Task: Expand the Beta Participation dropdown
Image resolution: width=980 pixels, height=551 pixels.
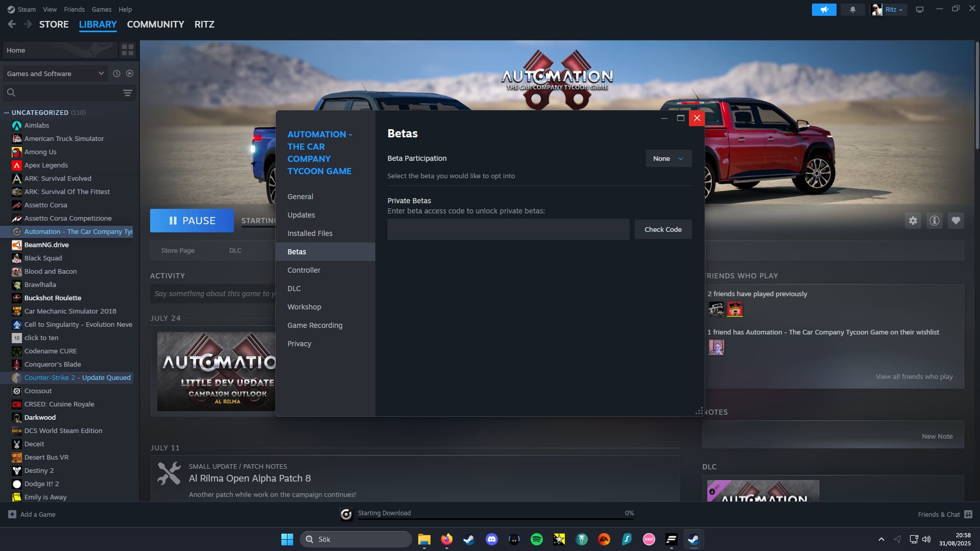Action: (668, 159)
